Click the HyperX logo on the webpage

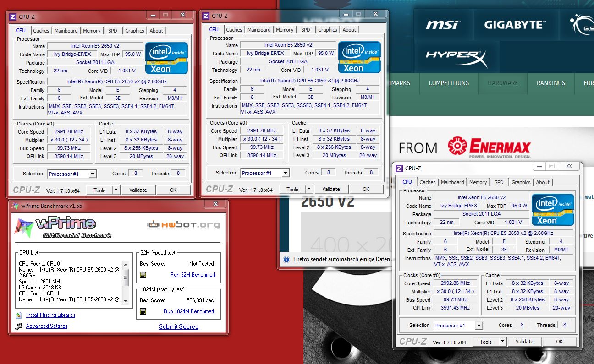456,59
